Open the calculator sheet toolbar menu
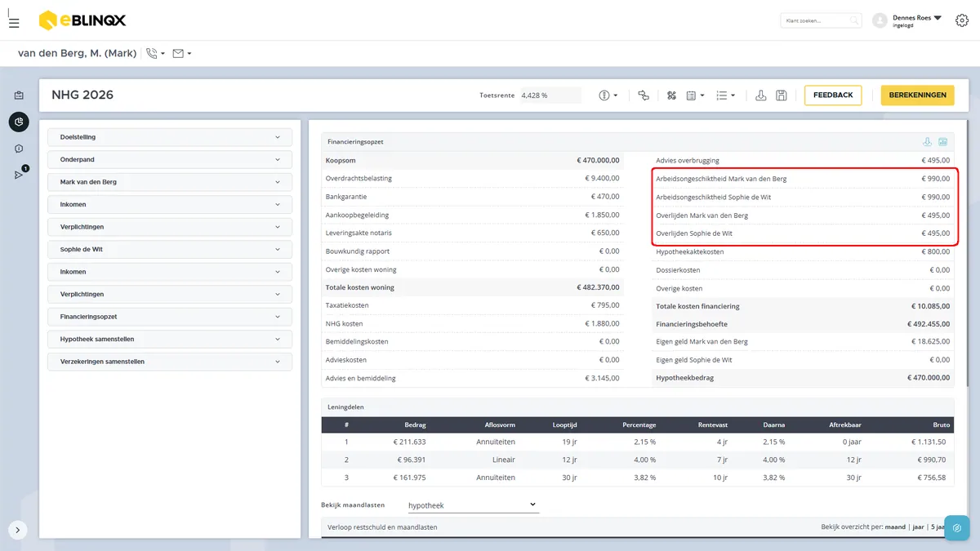Screen dimensions: 980x551 (695, 96)
